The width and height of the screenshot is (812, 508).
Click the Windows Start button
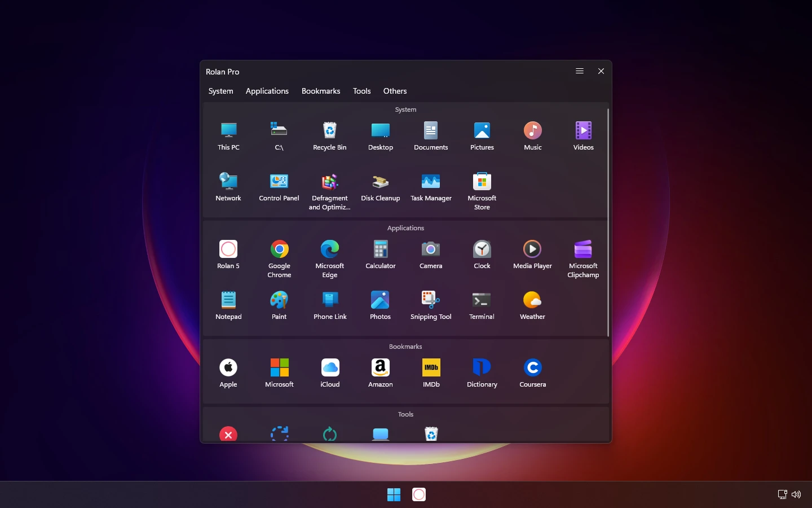[x=394, y=494]
